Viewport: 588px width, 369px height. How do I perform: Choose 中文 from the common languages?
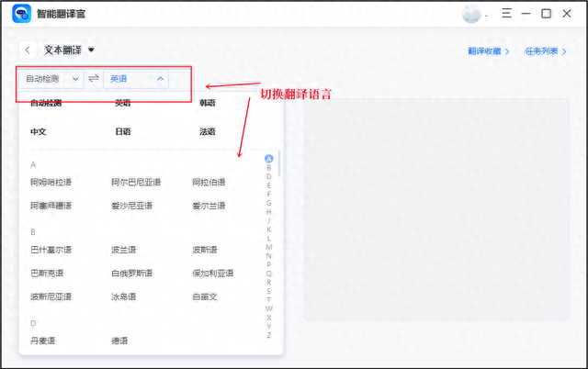39,131
